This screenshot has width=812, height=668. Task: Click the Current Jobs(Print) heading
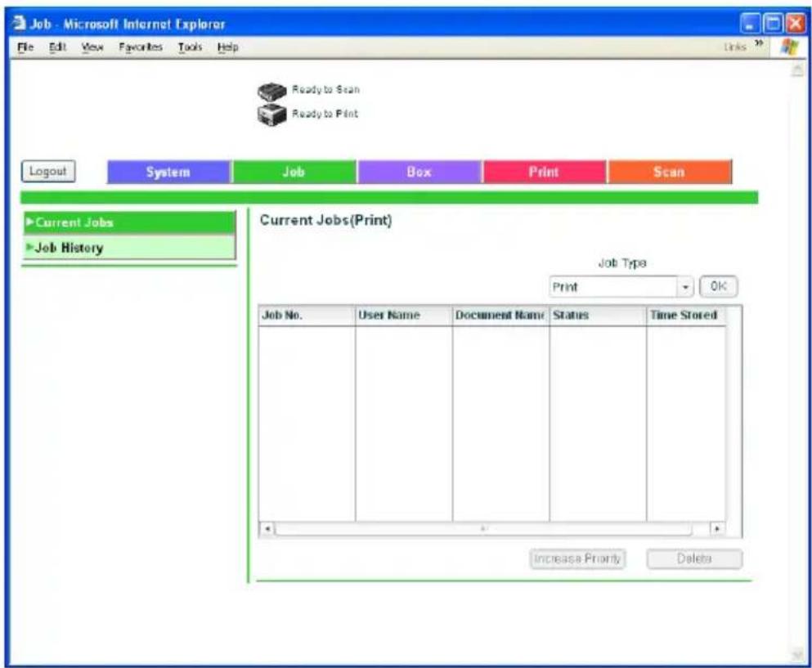325,220
